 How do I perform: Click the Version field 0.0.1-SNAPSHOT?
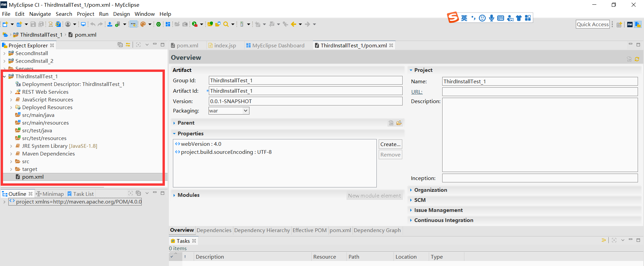click(x=306, y=101)
